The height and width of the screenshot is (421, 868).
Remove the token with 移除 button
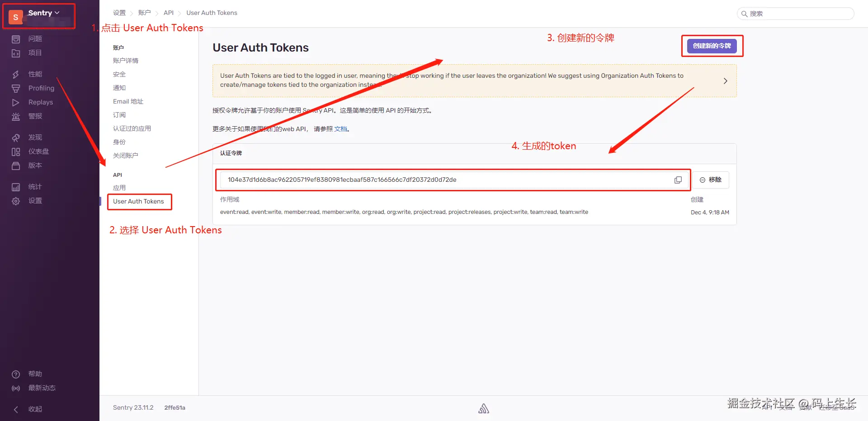tap(711, 180)
